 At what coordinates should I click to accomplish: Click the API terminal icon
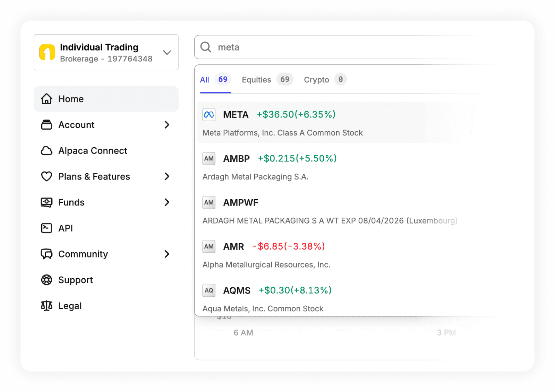coord(46,228)
